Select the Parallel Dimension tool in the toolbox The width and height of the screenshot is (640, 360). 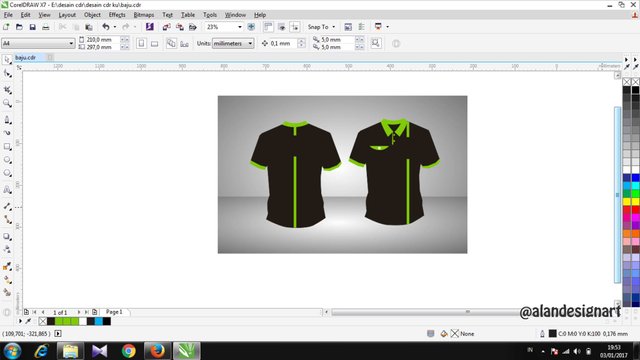tap(7, 206)
